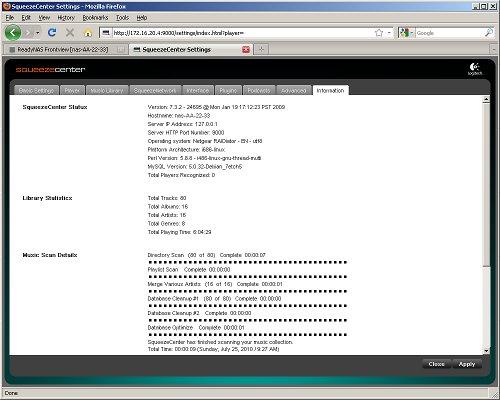Viewport: 500px width, 400px height.
Task: Click the Apply button
Action: pyautogui.click(x=467, y=364)
